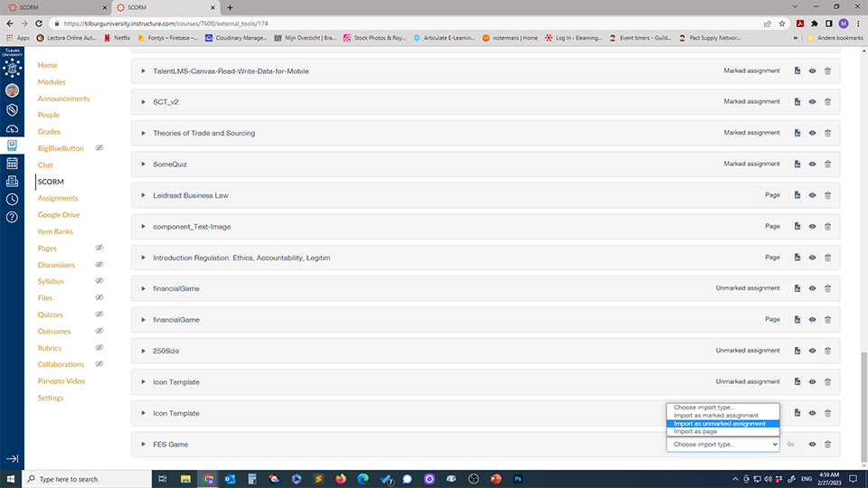Open the History clock icon in global navigation
The height and width of the screenshot is (488, 868).
12,199
